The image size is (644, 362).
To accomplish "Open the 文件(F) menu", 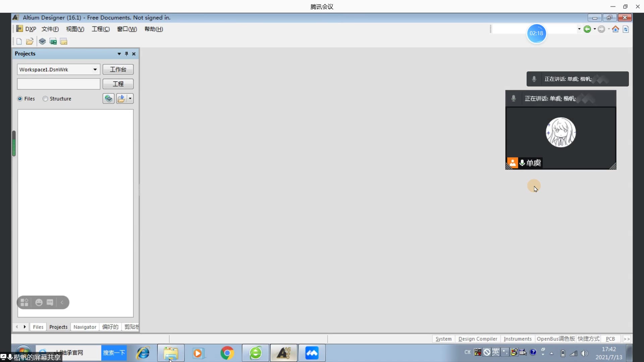I will tap(50, 29).
